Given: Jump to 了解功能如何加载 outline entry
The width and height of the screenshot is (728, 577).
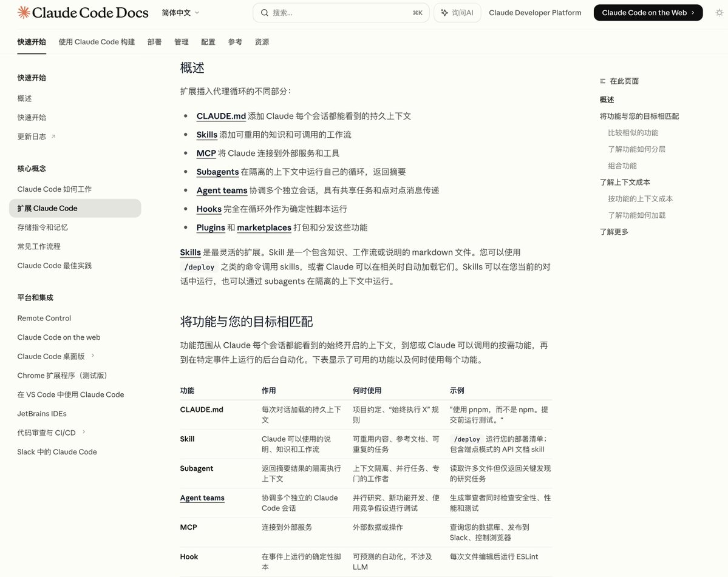Looking at the screenshot, I should tap(636, 215).
